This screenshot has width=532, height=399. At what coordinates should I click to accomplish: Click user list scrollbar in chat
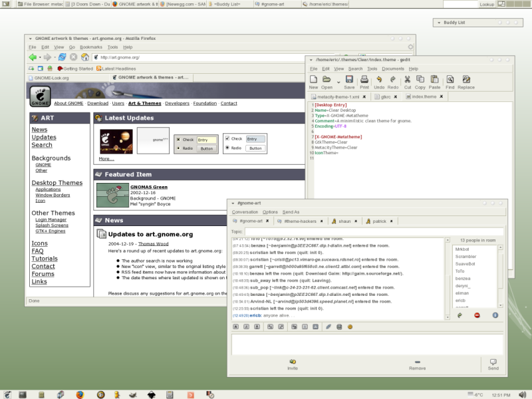click(500, 277)
